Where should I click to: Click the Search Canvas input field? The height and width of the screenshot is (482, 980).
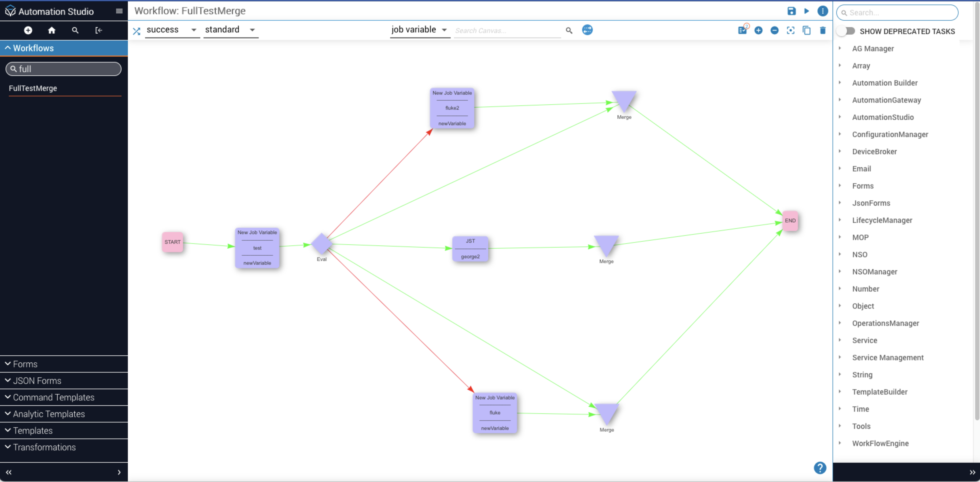click(x=507, y=30)
